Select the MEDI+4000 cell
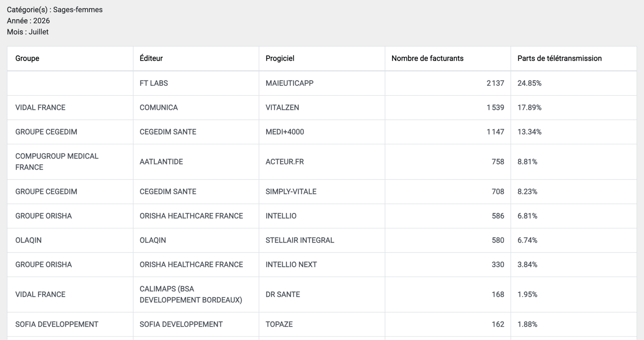Screen dimensions: 644x340 coord(322,132)
